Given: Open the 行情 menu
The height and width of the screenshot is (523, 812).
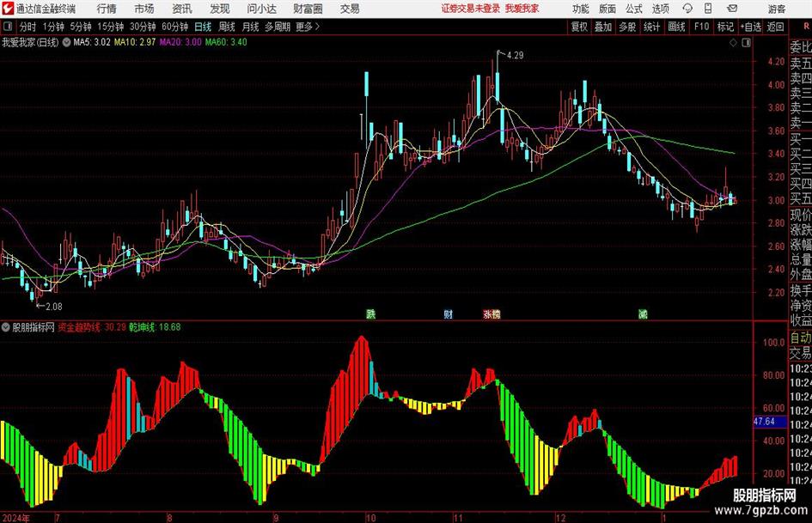Looking at the screenshot, I should coord(107,9).
